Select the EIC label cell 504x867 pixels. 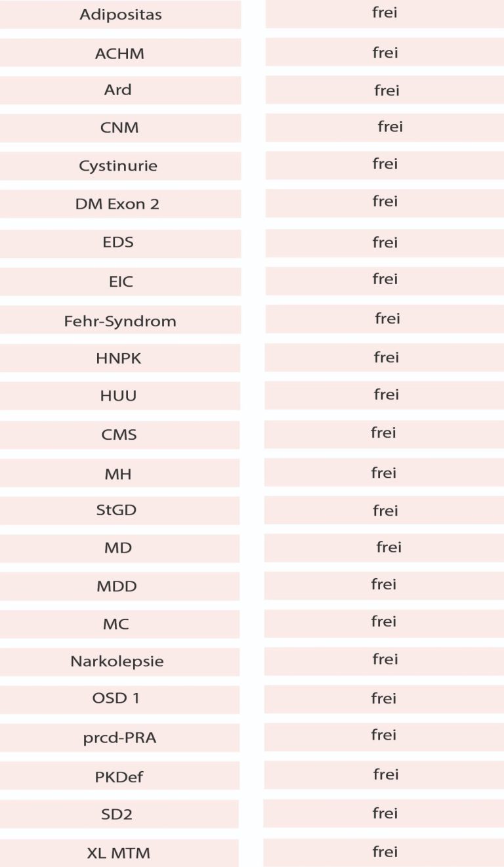pos(120,282)
